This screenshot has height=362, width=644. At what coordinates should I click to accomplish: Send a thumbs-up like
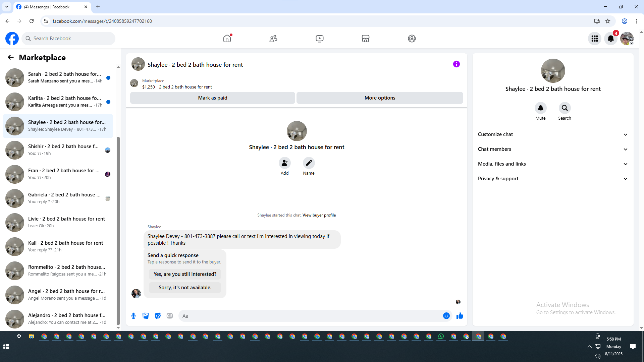click(x=460, y=316)
